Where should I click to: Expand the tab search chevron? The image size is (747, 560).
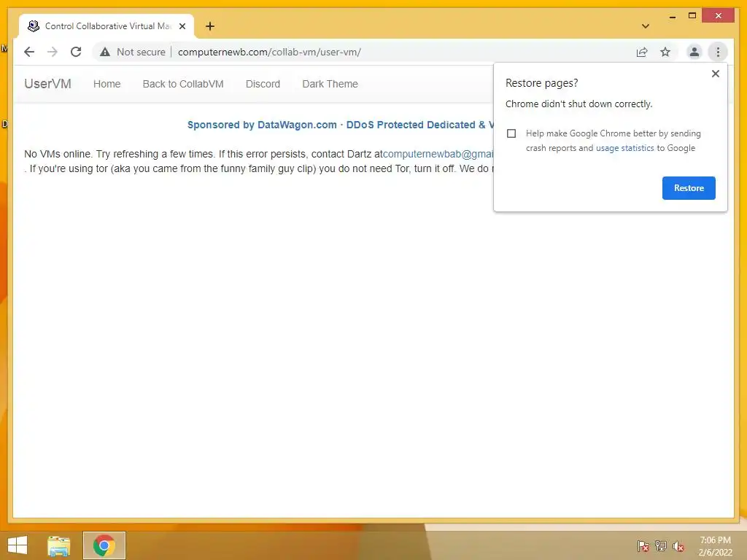click(x=646, y=26)
